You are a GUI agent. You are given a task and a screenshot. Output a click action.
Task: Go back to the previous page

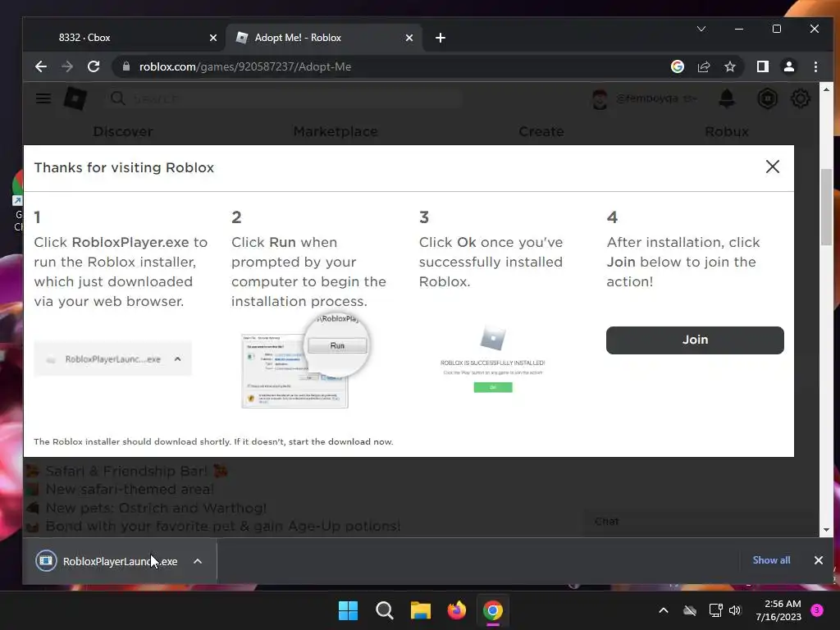41,66
